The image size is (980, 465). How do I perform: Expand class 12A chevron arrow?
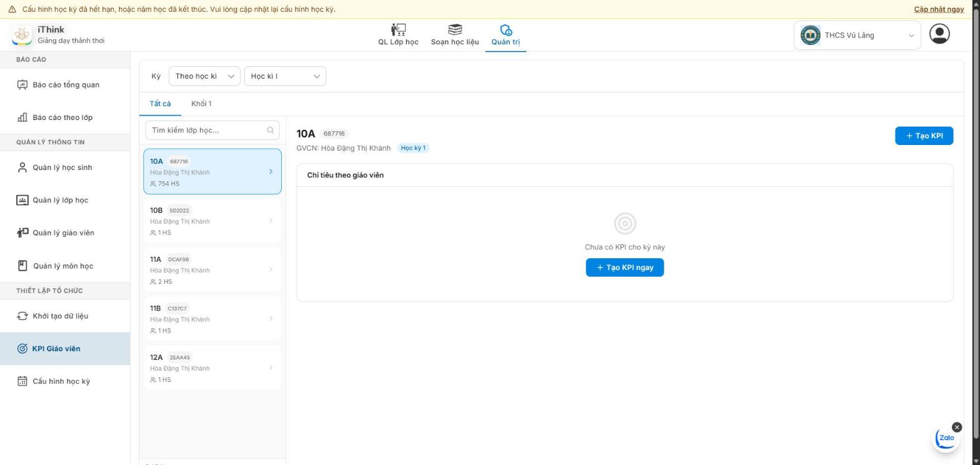271,367
